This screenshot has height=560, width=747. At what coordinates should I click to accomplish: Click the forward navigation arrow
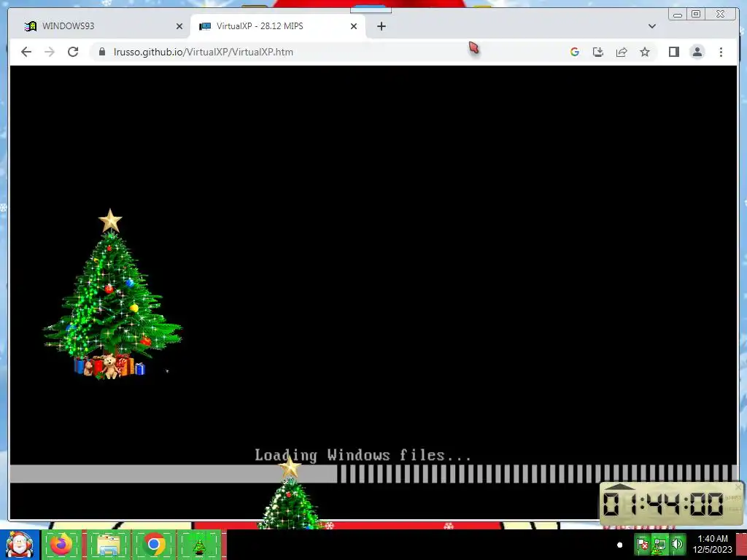(50, 52)
